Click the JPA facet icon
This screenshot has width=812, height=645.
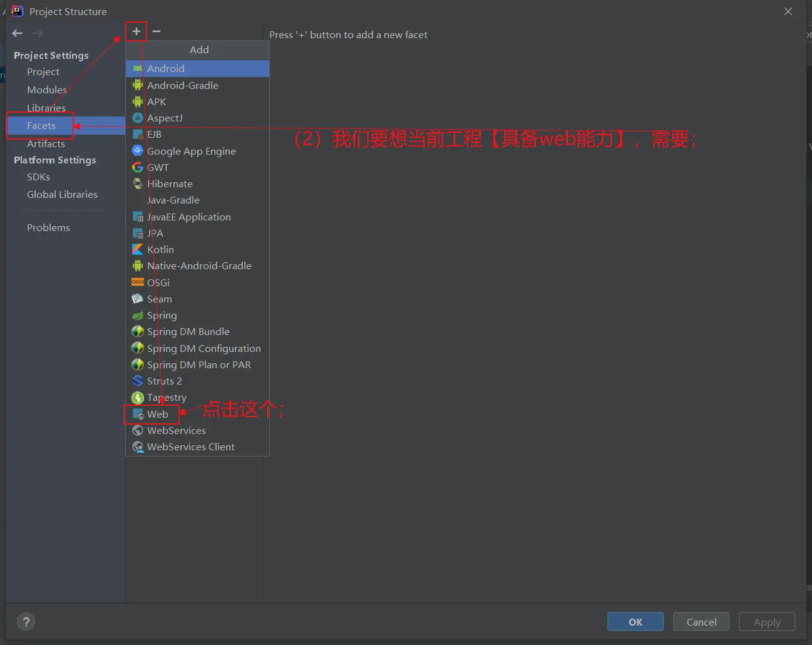[138, 233]
